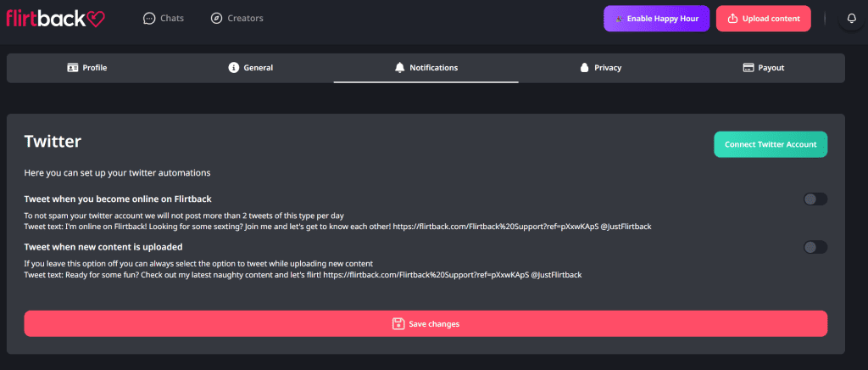Click the "Tweet when new content is uploaded" label
The width and height of the screenshot is (868, 370).
point(103,246)
